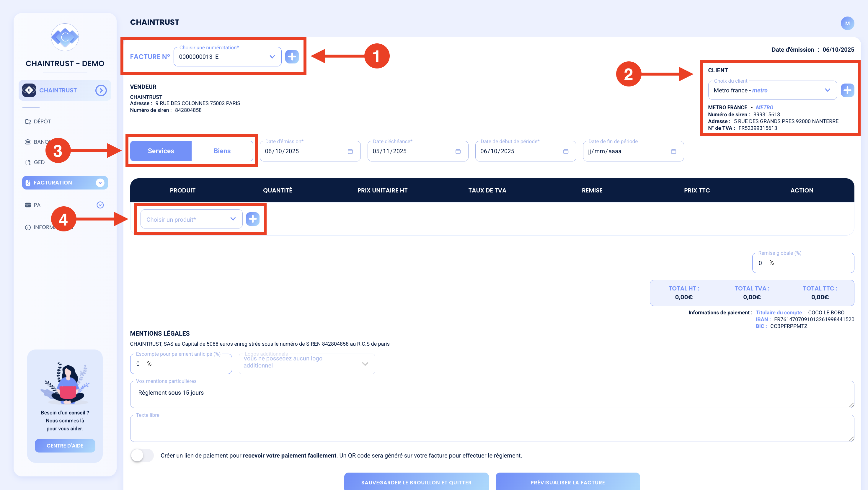Screen dimensions: 868x490
Task: Open the Choisir un produit dropdown
Action: (x=191, y=219)
